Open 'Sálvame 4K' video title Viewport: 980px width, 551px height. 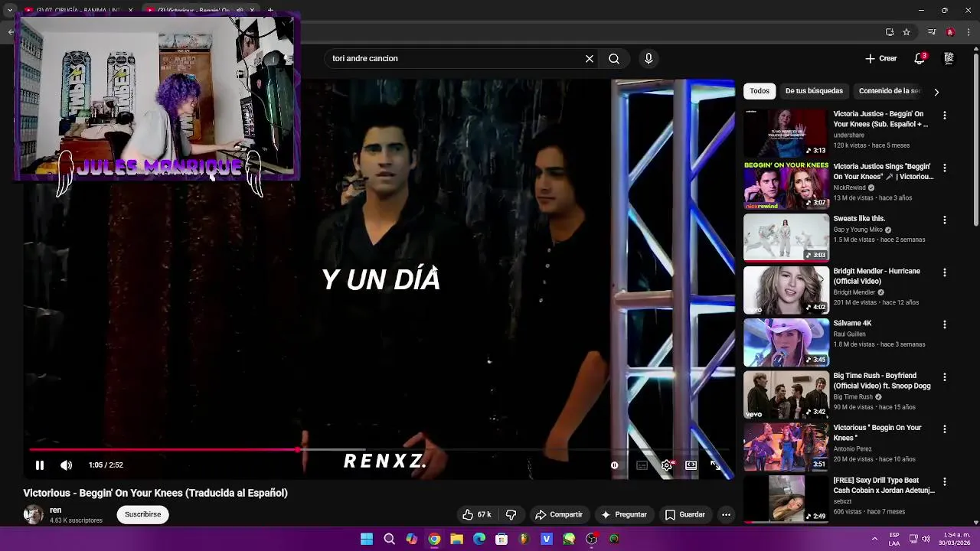[x=852, y=323]
